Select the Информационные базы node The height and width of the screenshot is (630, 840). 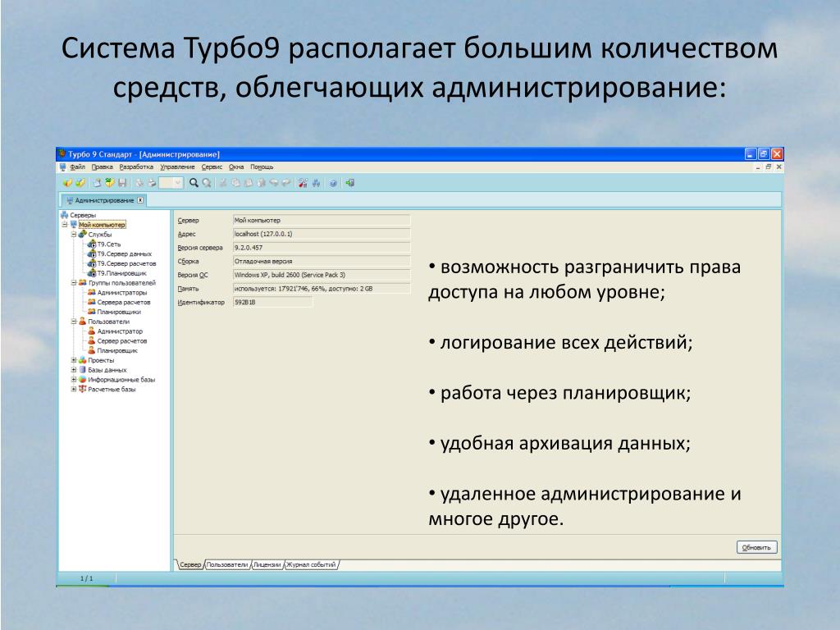pyautogui.click(x=121, y=379)
